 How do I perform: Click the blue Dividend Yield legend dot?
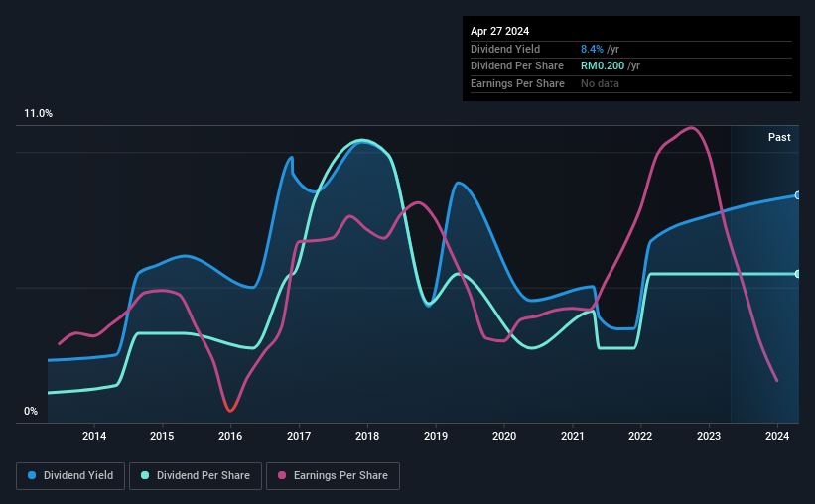tap(32, 475)
